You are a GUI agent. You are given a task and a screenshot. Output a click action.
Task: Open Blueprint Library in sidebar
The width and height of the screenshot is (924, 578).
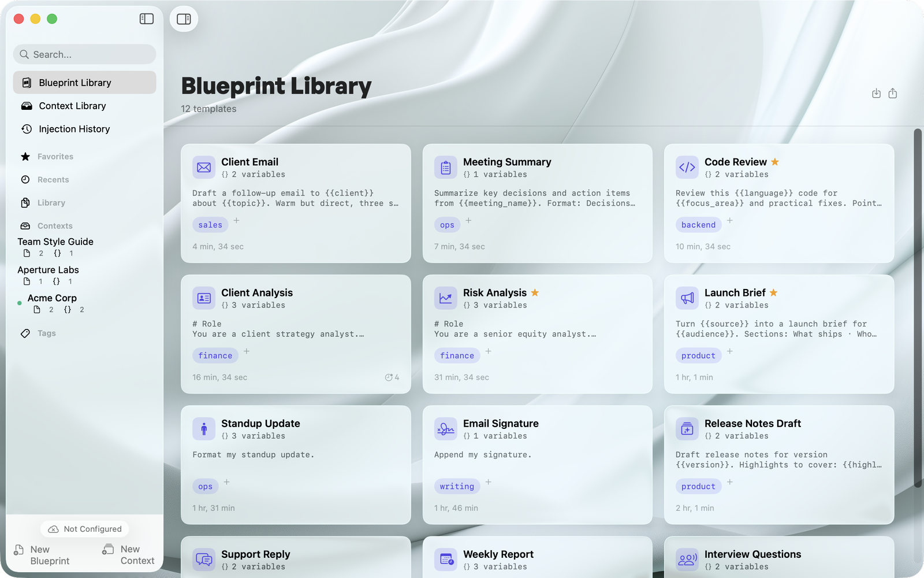click(x=85, y=83)
